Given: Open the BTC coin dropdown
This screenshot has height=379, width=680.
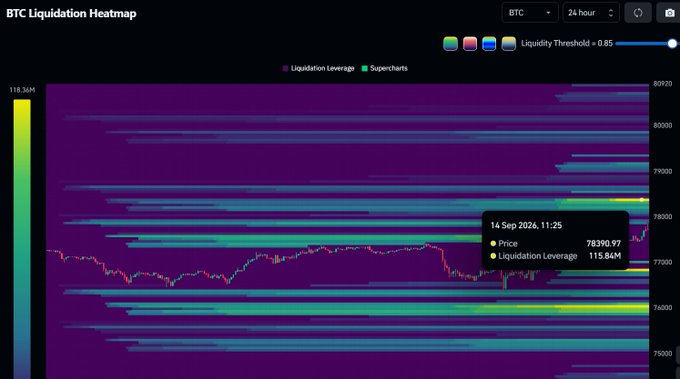Looking at the screenshot, I should pos(530,13).
